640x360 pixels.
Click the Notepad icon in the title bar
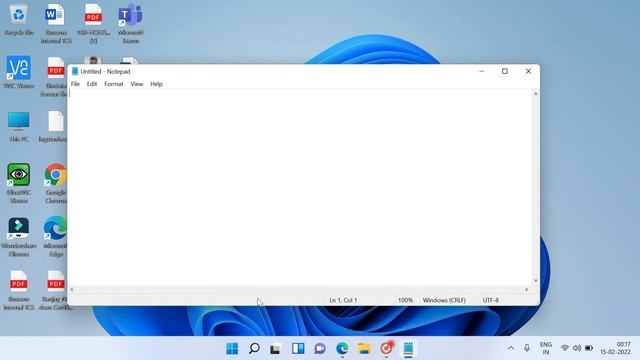[x=75, y=71]
